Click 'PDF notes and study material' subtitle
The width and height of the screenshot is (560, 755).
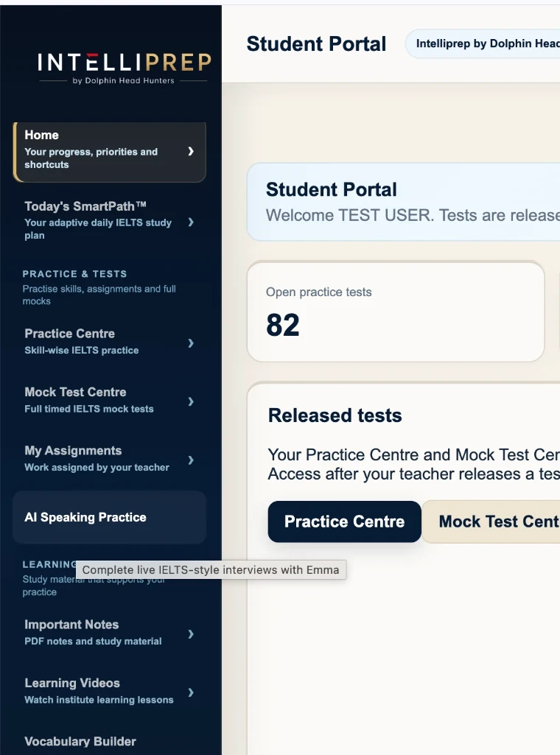[x=93, y=642]
